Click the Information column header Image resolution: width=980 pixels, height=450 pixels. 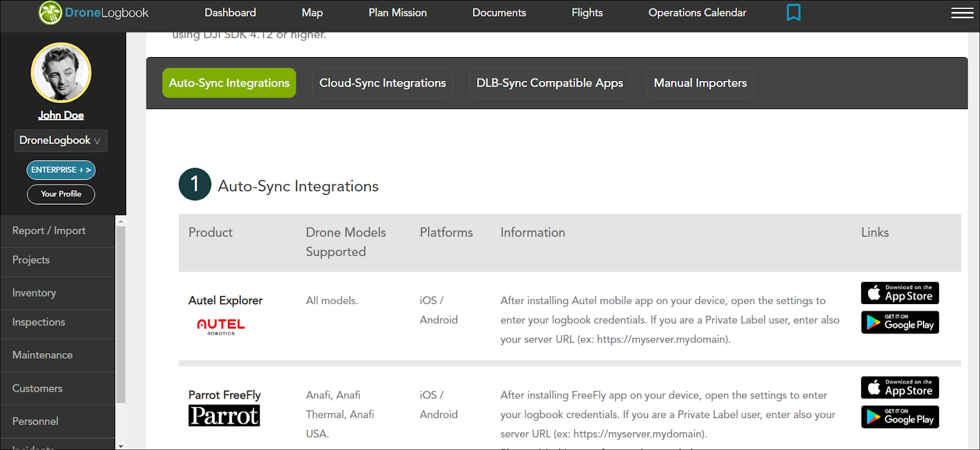[532, 232]
